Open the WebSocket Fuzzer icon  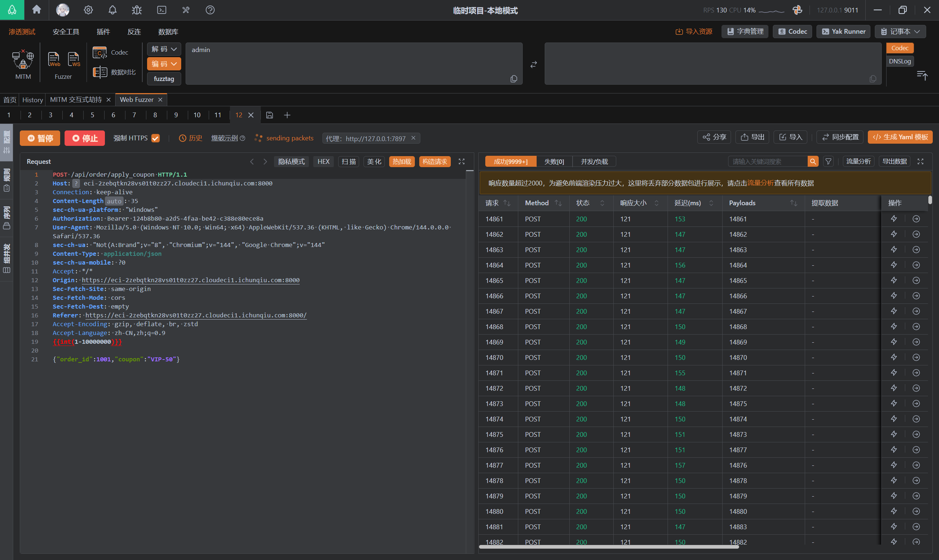point(74,59)
